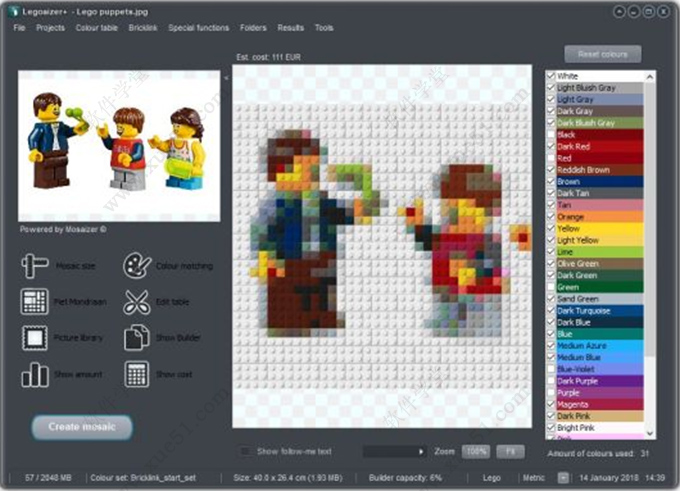
Task: Enable the Black colour checkbox
Action: tap(551, 134)
